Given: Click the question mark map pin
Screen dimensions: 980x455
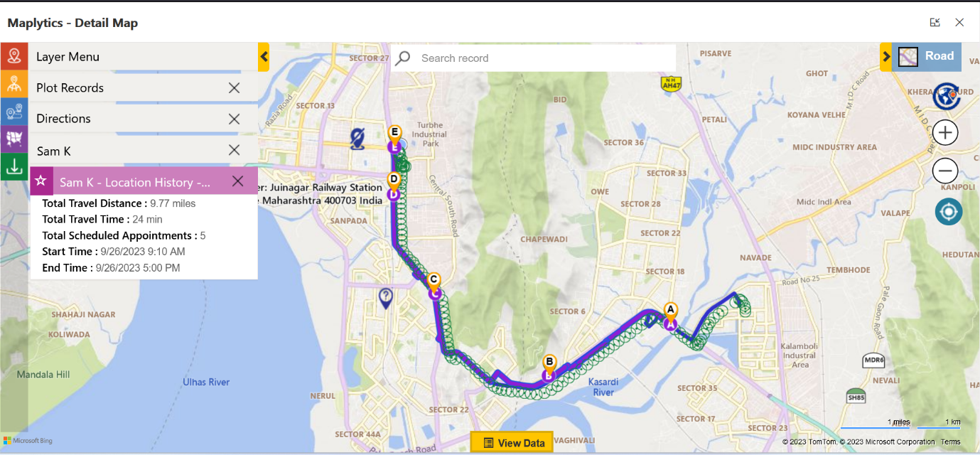Looking at the screenshot, I should coord(386,297).
